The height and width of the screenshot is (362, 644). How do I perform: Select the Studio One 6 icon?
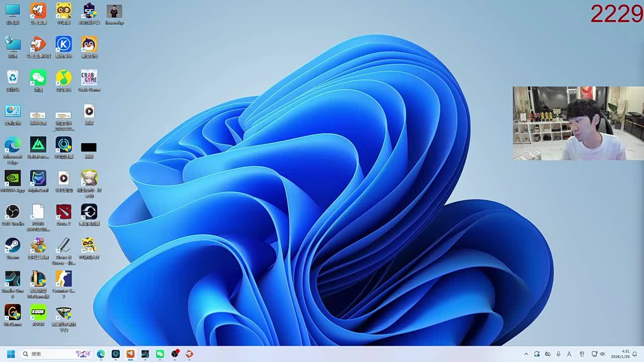(13, 279)
